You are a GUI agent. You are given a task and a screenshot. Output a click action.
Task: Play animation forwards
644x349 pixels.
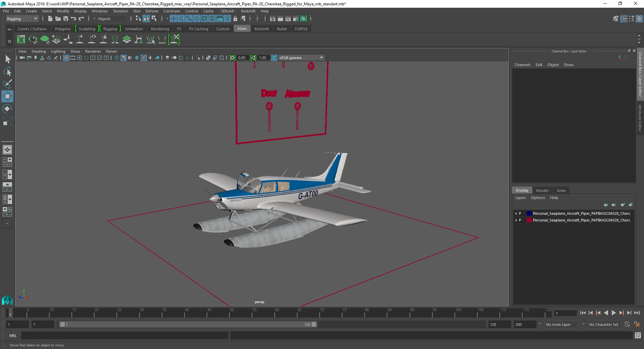click(x=613, y=313)
